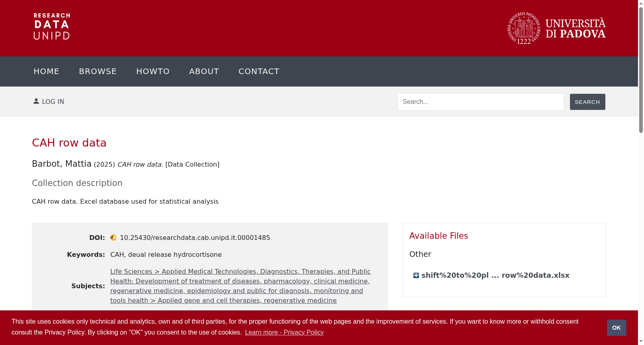Expand the xlsx file plus icon

416,275
